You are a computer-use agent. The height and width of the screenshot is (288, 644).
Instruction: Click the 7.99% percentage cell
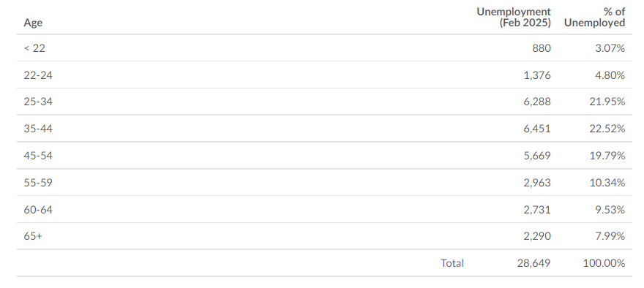point(610,236)
